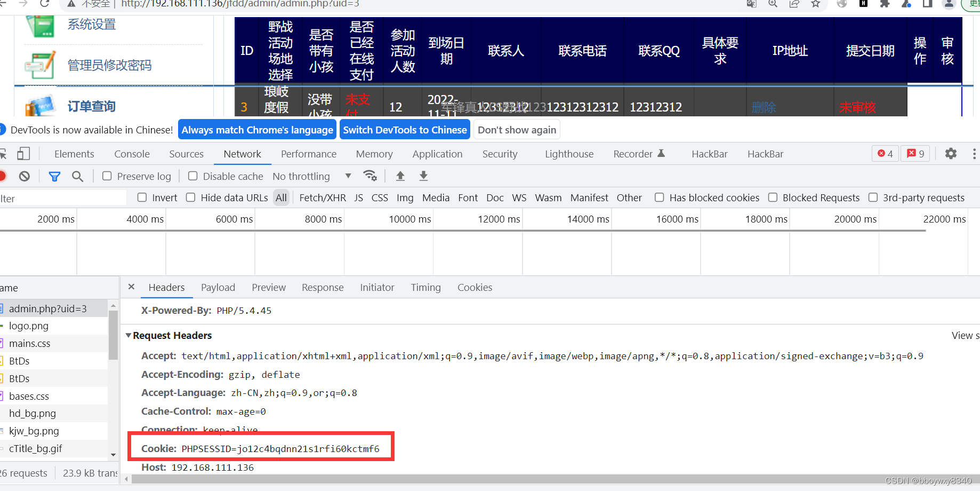Open the Payload tab

(218, 287)
